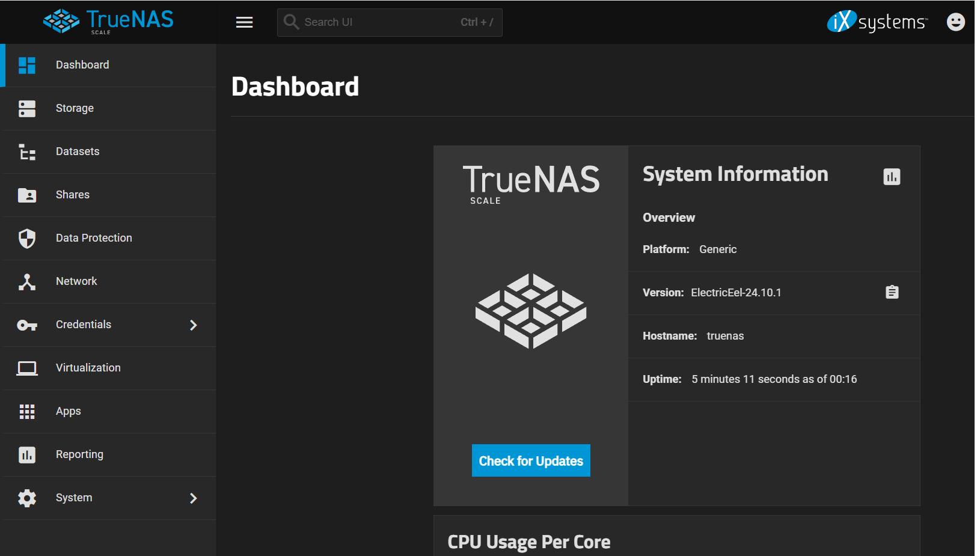980x556 pixels.
Task: Focus the Search UI input field
Action: click(x=390, y=22)
